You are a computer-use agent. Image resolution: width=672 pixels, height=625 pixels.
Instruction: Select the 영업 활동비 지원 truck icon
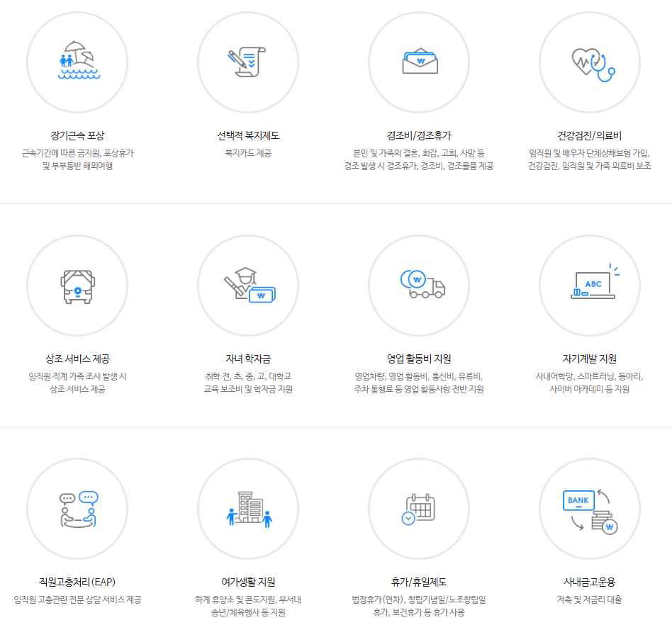418,285
